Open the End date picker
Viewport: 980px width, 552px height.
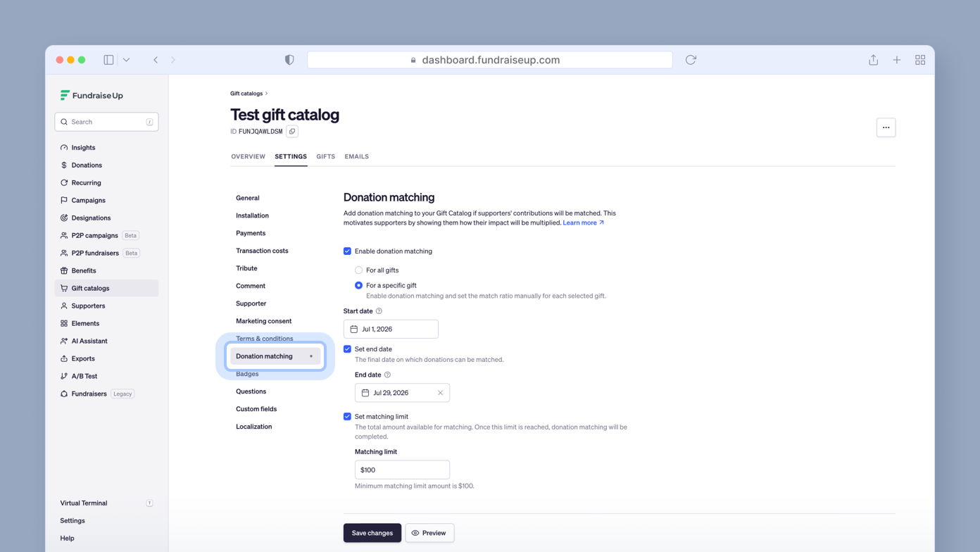[x=402, y=393]
